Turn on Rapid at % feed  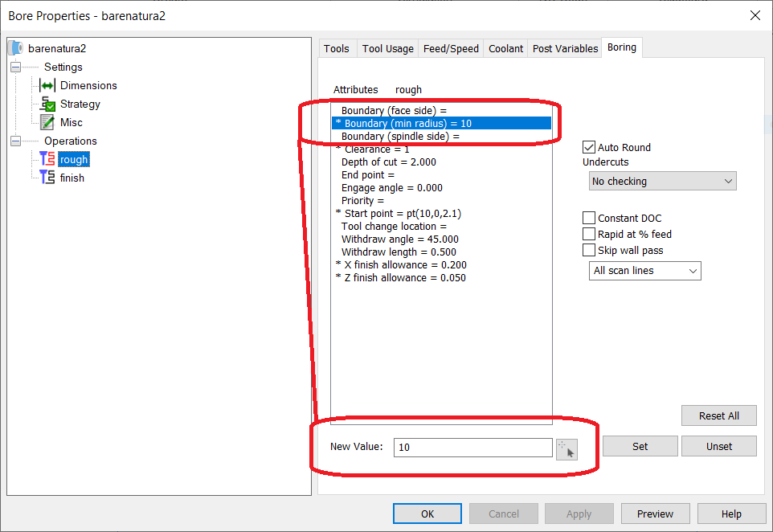click(x=588, y=234)
